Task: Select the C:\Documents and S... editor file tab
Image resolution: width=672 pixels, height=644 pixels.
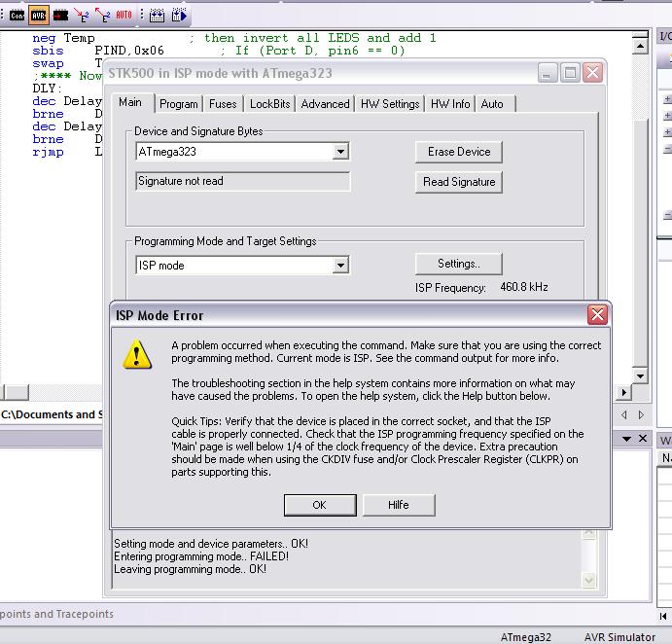Action: click(52, 414)
